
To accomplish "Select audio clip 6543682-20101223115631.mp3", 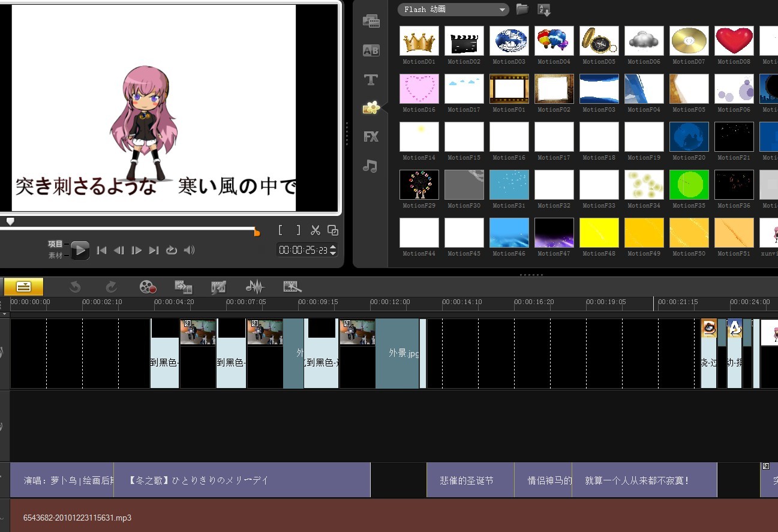I will click(394, 517).
